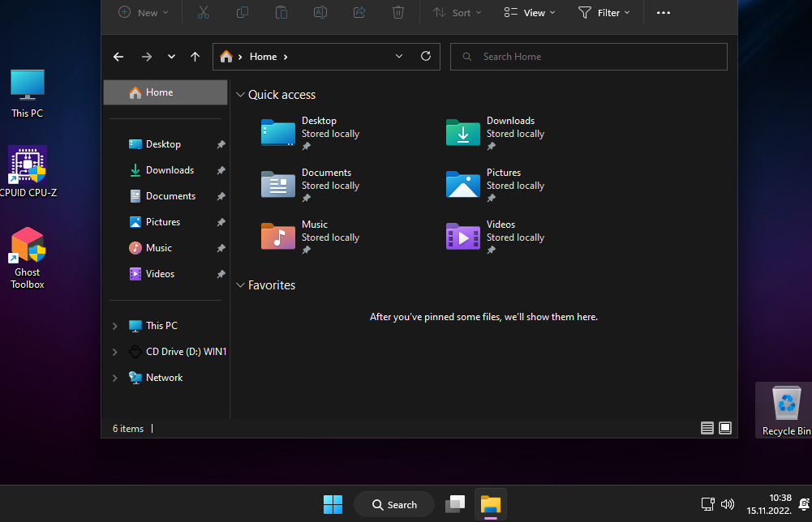Click the Delete trash icon in toolbar

397,12
